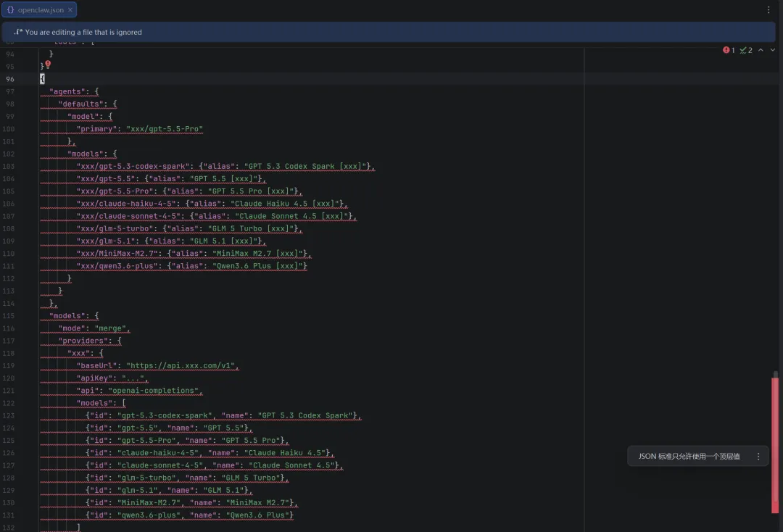This screenshot has width=783, height=532.
Task: Click the id "gpt-5.5" on line 124
Action: tap(137, 428)
